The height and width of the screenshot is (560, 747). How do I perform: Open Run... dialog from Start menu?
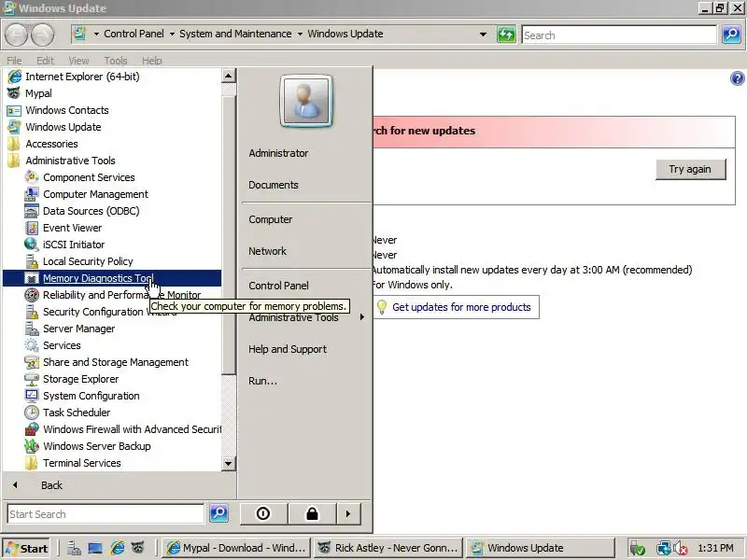[262, 381]
